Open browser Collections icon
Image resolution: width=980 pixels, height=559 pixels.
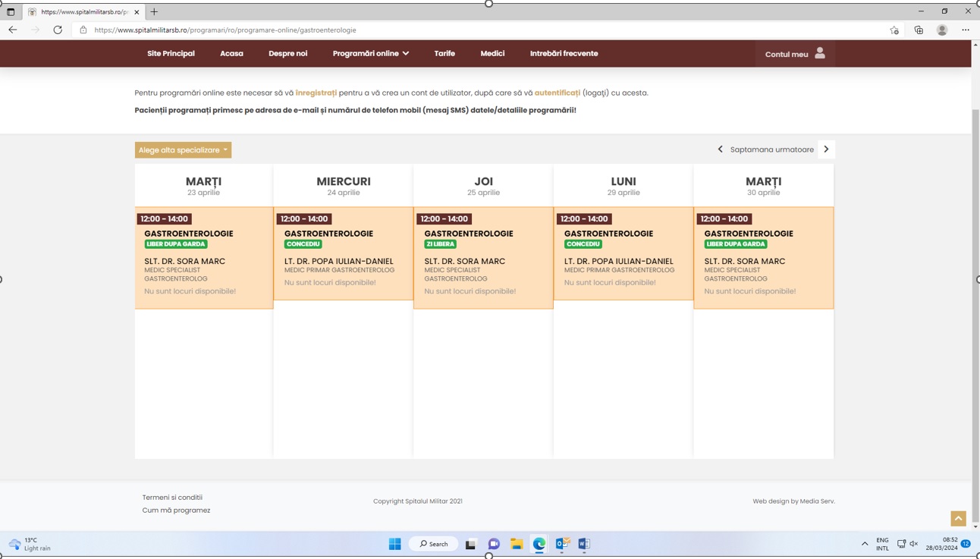click(x=919, y=30)
